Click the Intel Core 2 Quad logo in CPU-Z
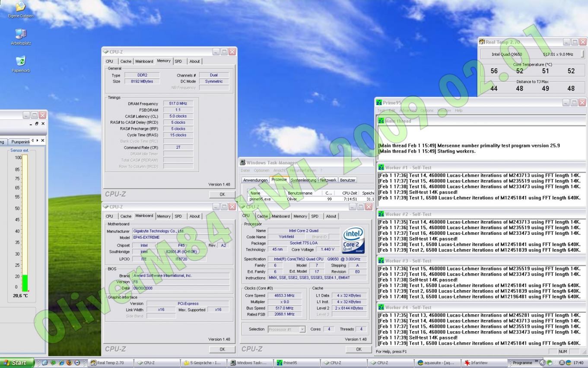 coord(353,241)
